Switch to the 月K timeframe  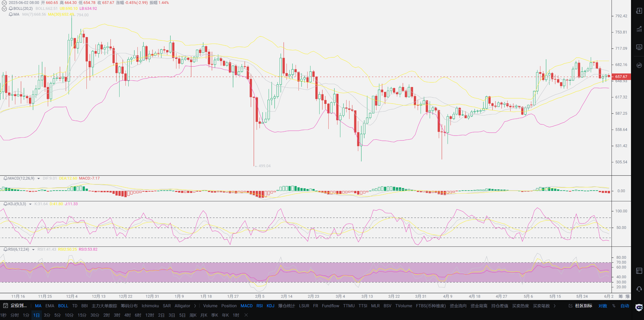point(204,315)
